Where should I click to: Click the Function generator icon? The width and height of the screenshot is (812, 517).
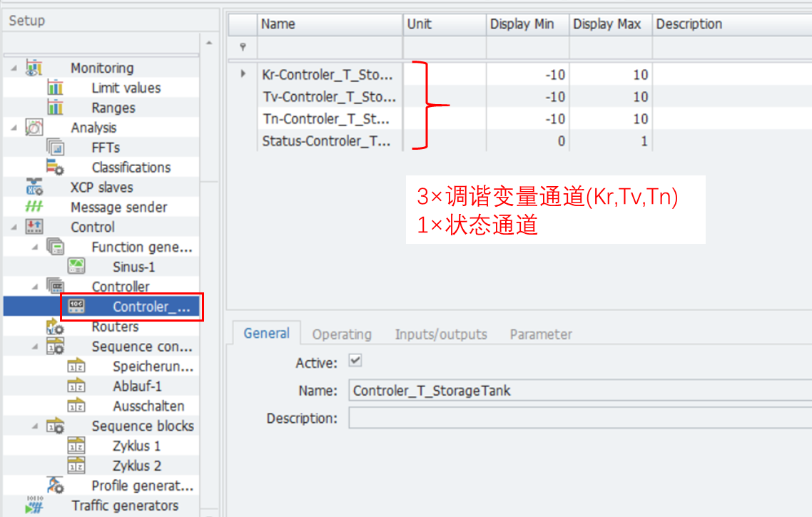pyautogui.click(x=55, y=247)
